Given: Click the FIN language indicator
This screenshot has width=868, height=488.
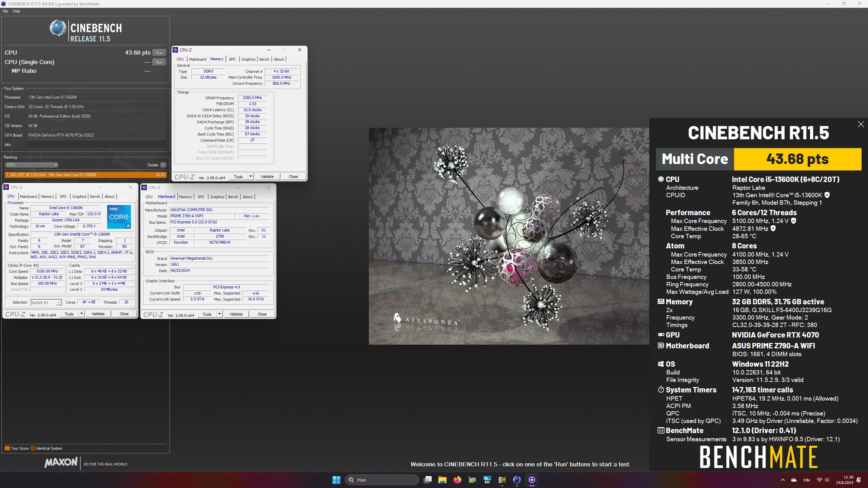Looking at the screenshot, I should [807, 480].
